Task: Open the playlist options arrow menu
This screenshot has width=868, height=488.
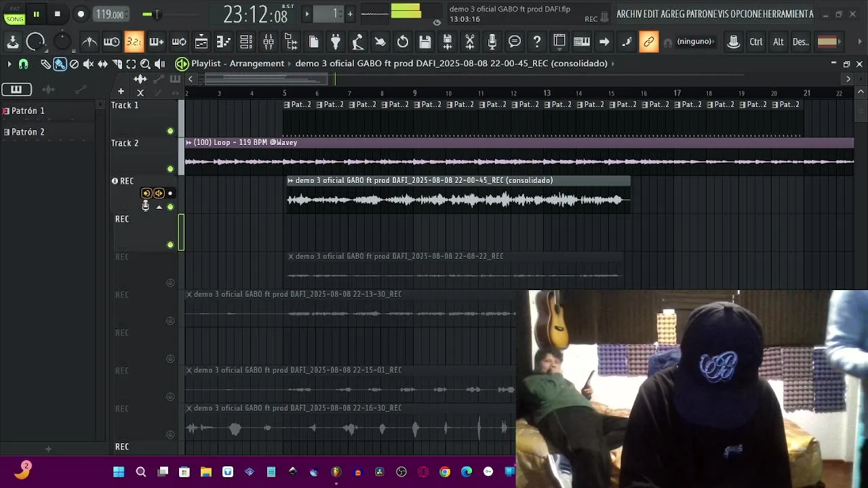Action: click(x=9, y=64)
